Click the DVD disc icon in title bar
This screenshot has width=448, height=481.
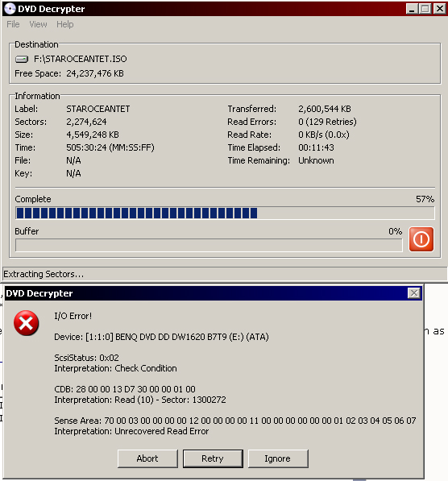[10, 9]
